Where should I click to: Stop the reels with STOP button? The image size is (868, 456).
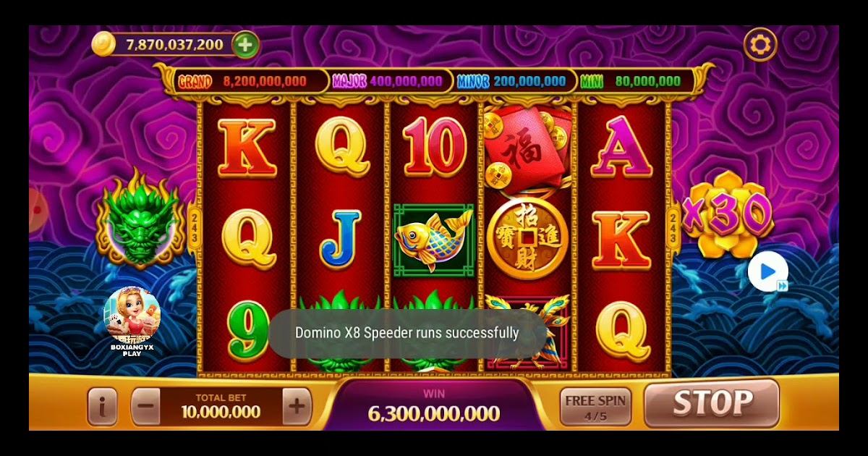(x=712, y=403)
